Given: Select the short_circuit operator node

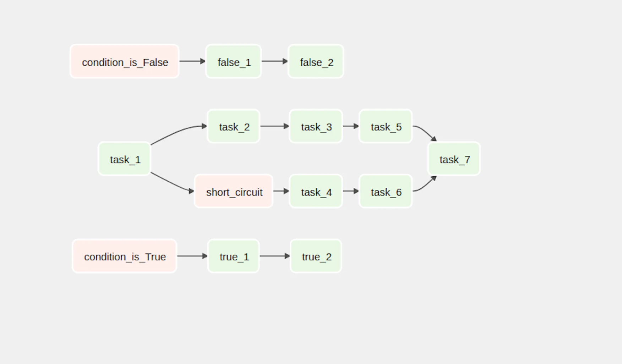Looking at the screenshot, I should (x=234, y=191).
